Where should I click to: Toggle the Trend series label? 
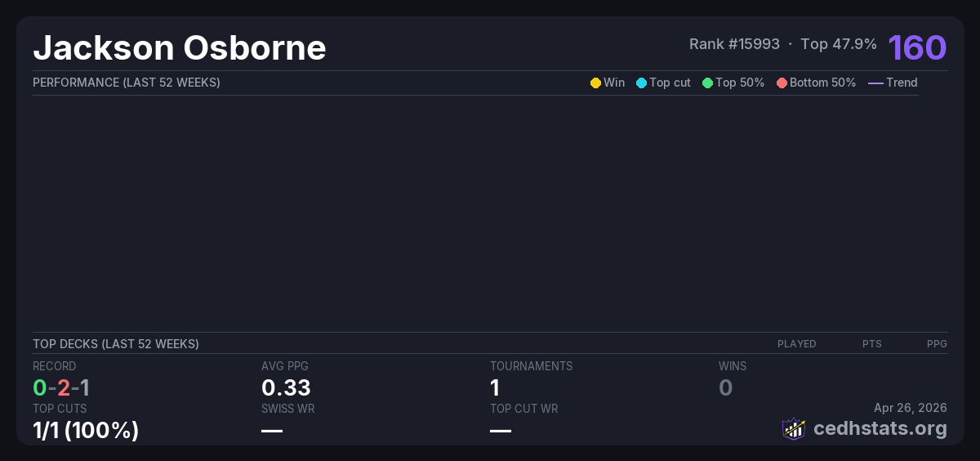pos(902,83)
